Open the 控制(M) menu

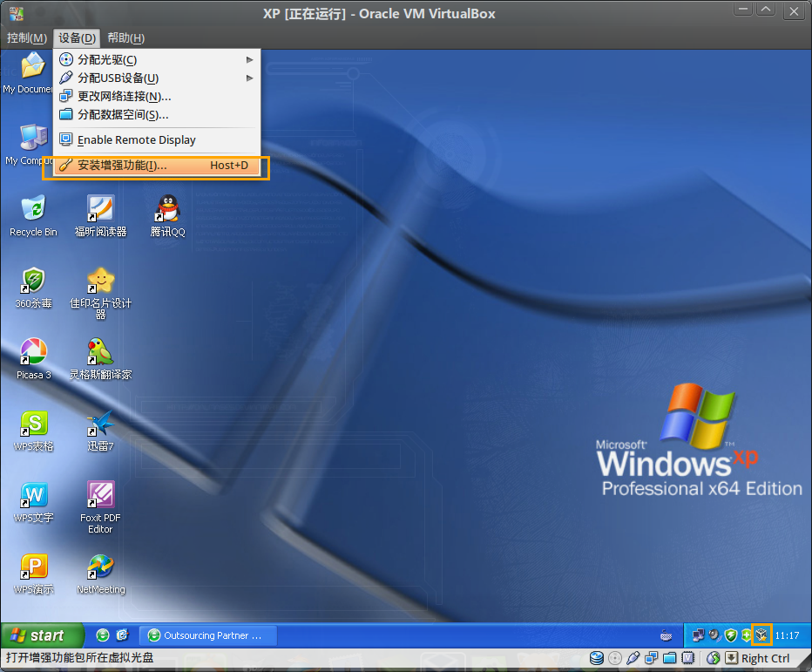pos(27,37)
